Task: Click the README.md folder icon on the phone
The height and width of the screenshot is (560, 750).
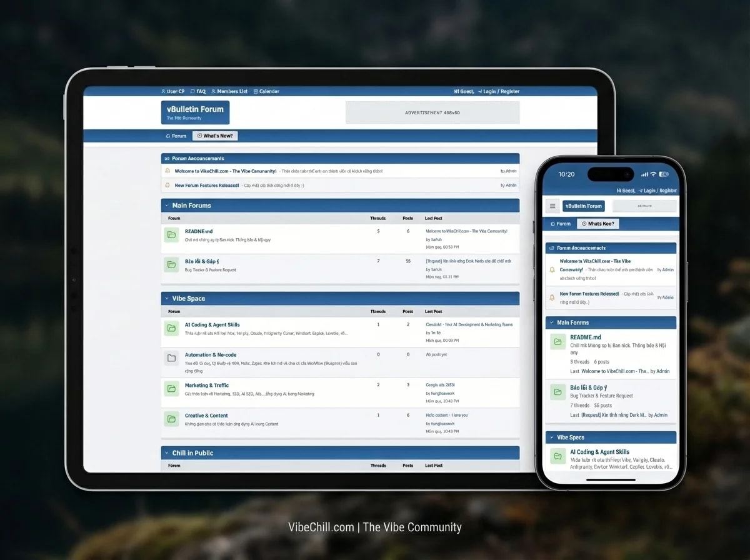Action: click(x=557, y=341)
